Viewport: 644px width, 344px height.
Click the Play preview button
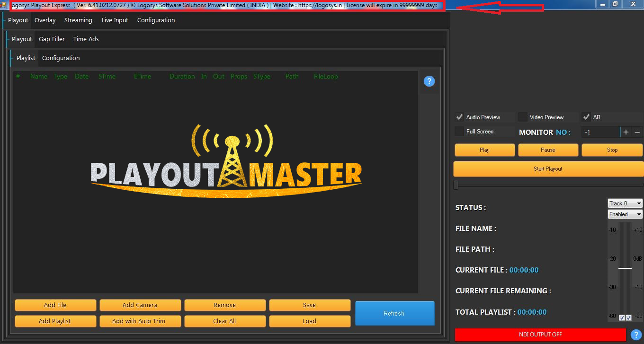click(x=485, y=150)
